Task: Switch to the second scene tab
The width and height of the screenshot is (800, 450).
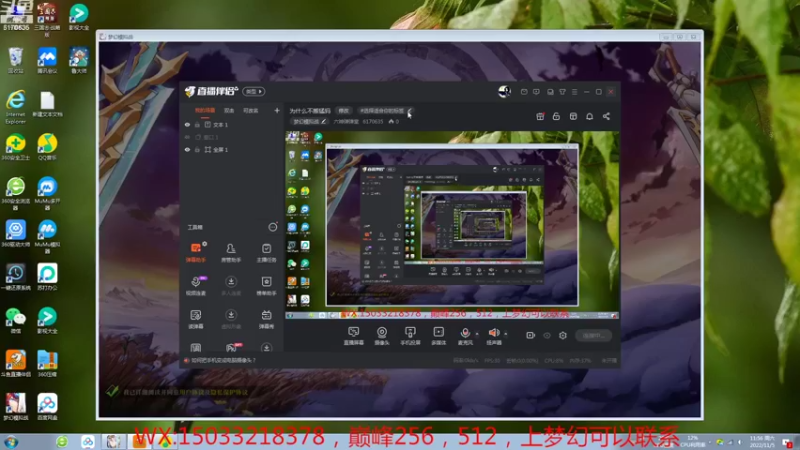Action: (x=229, y=110)
